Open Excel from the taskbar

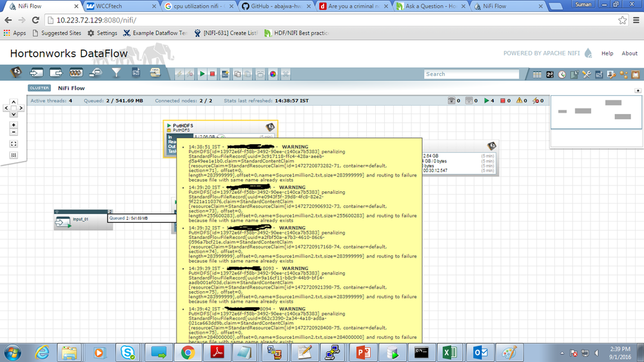[x=450, y=352]
